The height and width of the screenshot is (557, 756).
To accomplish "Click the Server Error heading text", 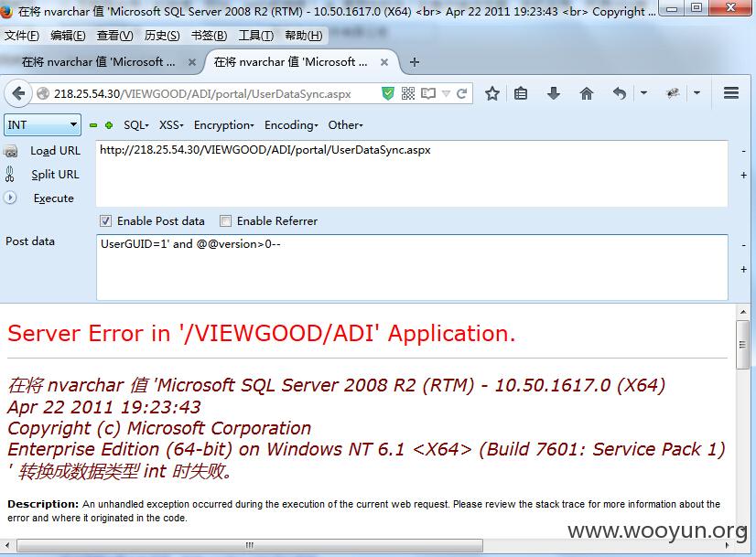I will click(x=262, y=334).
